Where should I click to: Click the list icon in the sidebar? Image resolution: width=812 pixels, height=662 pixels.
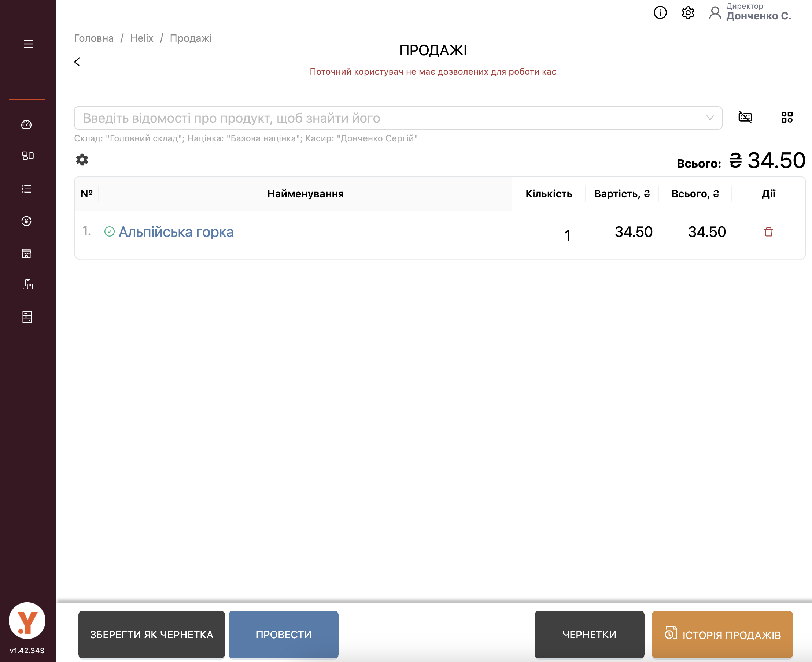pos(26,189)
